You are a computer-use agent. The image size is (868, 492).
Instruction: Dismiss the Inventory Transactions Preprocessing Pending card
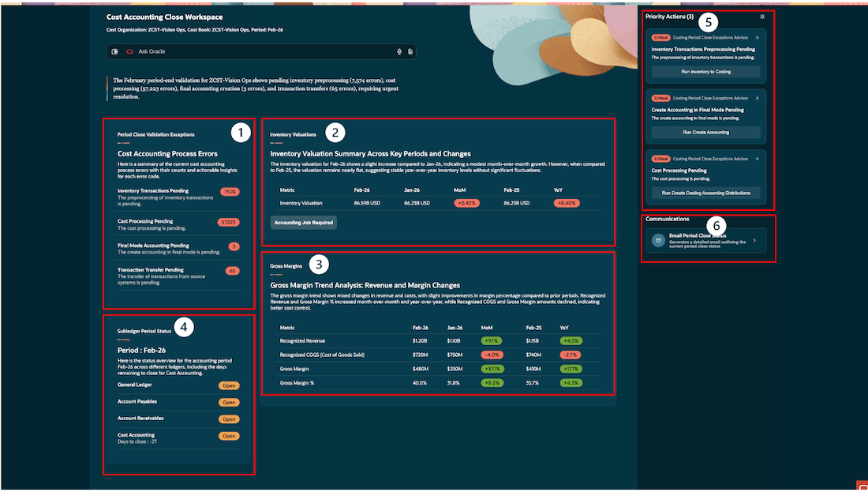[758, 38]
